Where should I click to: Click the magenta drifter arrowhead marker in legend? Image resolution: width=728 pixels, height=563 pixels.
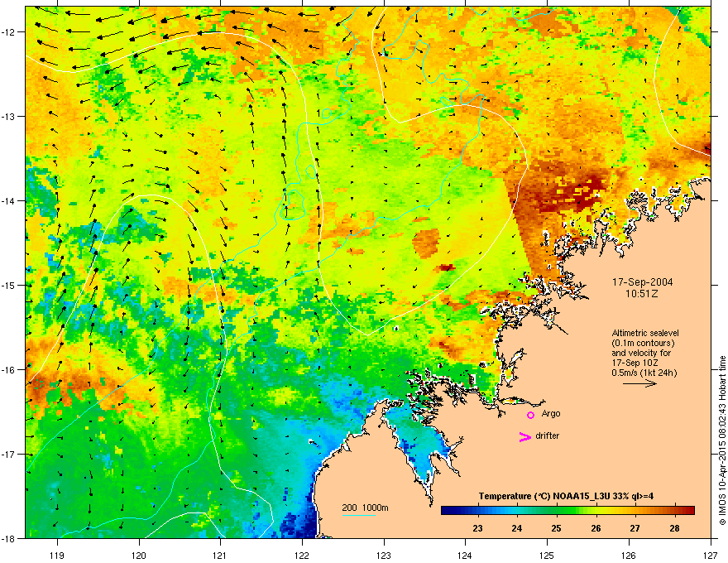click(x=525, y=436)
